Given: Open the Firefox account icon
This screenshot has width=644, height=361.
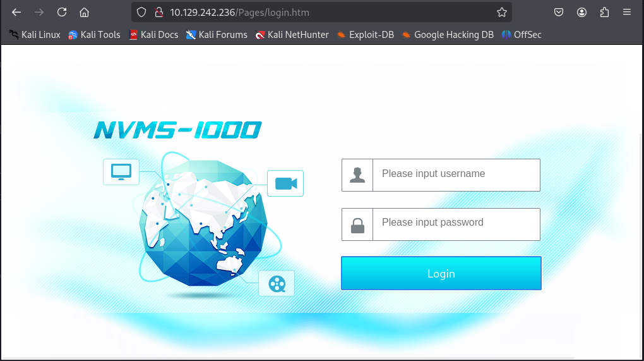Looking at the screenshot, I should (581, 13).
